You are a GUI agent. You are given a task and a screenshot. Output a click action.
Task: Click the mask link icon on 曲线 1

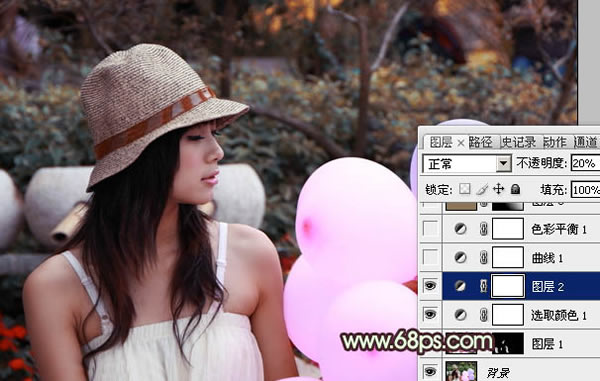[483, 257]
